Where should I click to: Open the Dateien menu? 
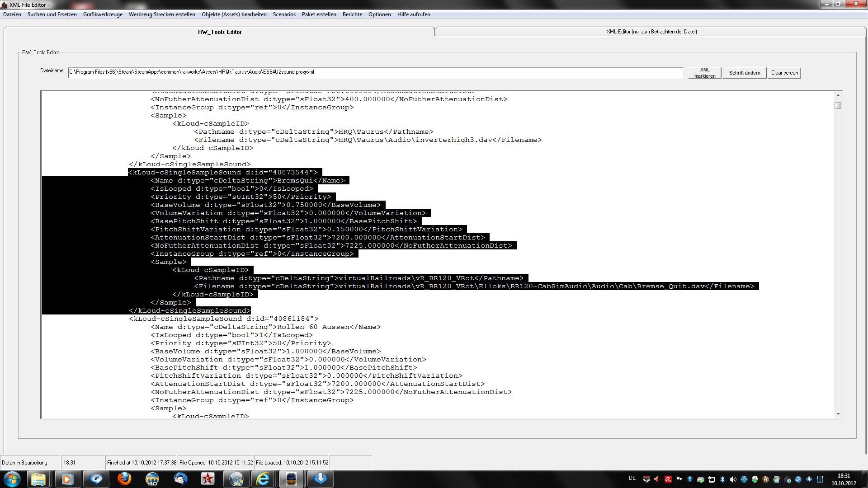pyautogui.click(x=12, y=14)
